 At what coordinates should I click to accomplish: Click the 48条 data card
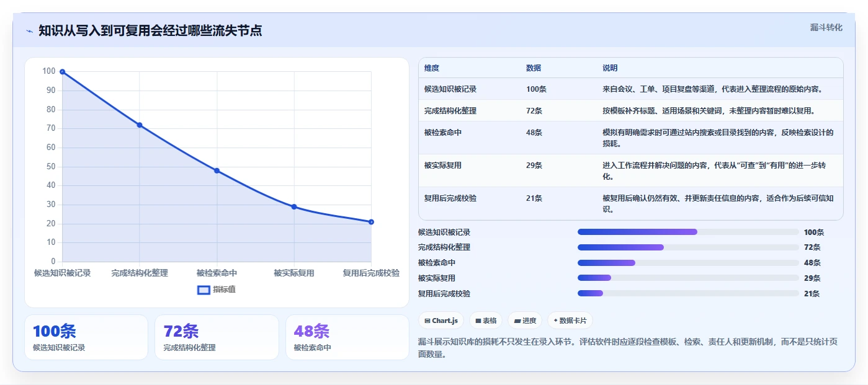(347, 337)
